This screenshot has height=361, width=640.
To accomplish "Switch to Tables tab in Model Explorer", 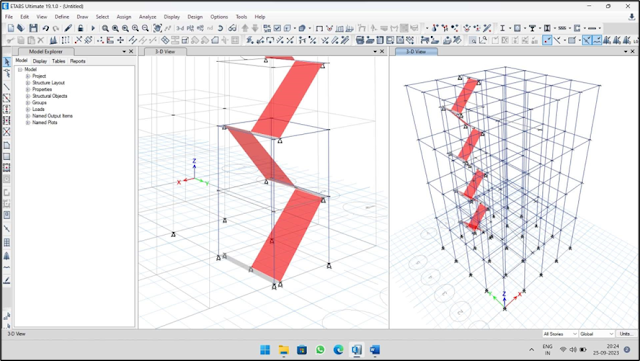I will click(58, 61).
